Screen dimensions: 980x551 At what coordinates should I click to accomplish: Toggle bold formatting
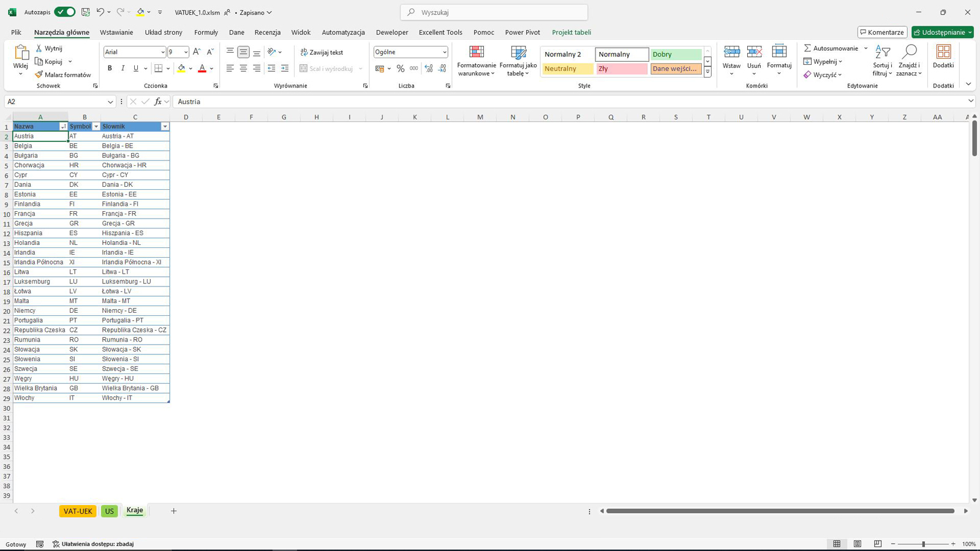click(x=110, y=69)
